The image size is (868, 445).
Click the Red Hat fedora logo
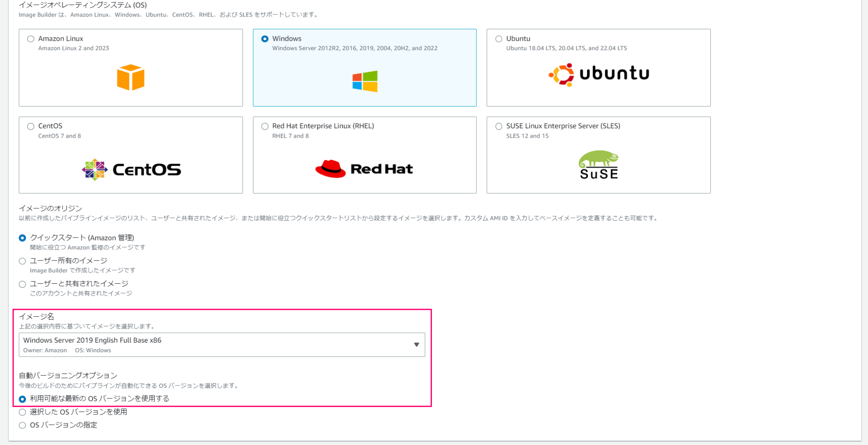(x=331, y=168)
